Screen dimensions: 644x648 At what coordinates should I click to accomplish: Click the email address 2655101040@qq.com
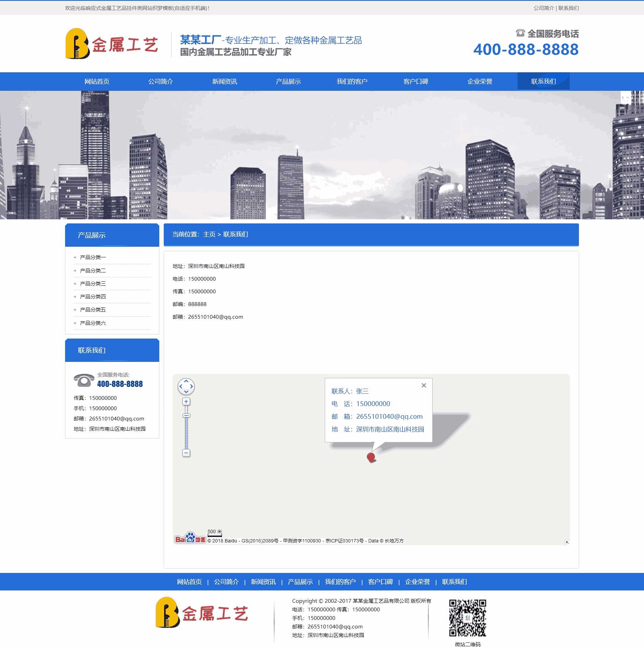215,317
